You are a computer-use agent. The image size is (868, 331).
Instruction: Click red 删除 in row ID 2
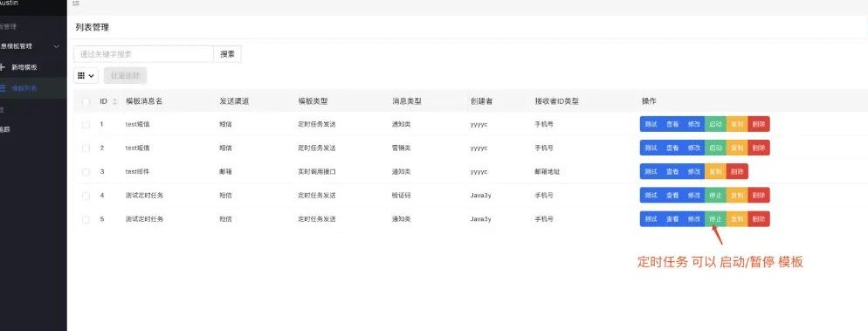click(x=759, y=148)
